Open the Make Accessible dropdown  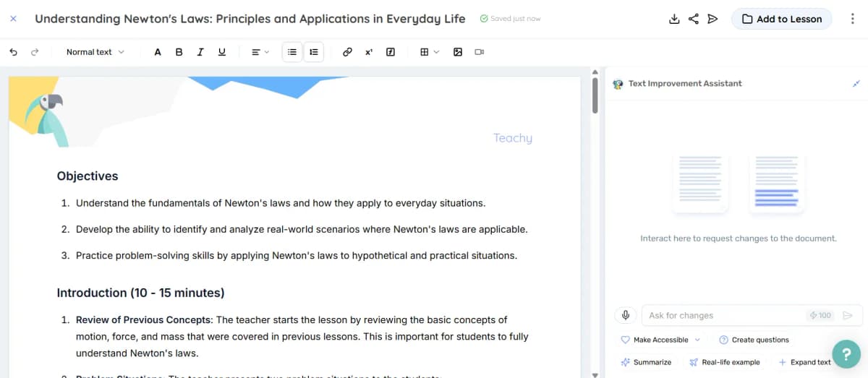tap(660, 340)
